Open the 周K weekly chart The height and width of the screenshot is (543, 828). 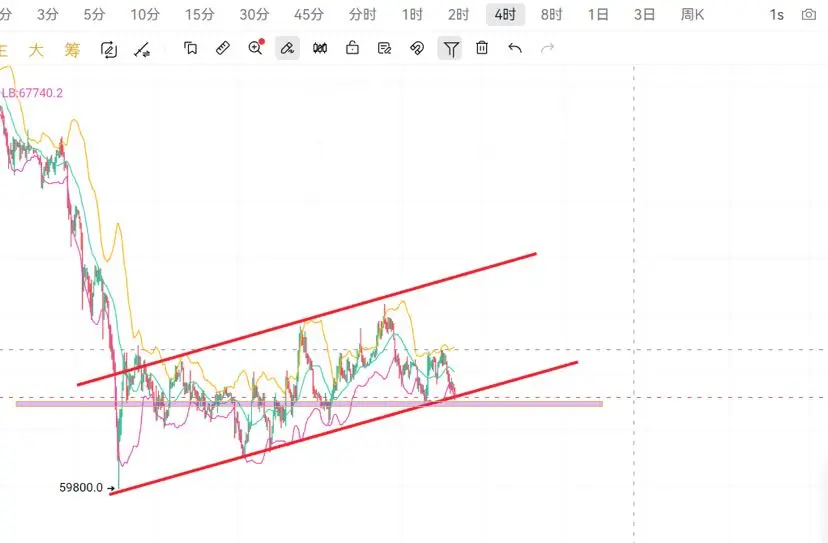click(x=692, y=15)
